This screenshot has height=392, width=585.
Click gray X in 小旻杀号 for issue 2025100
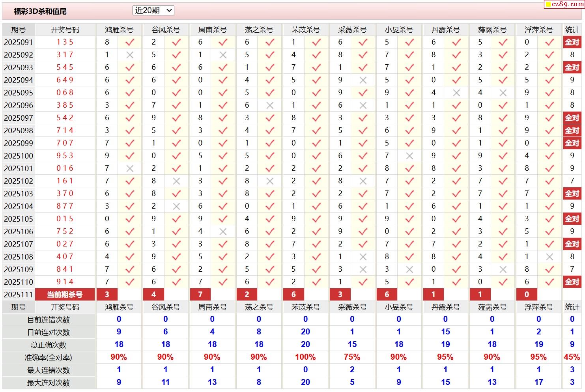409,156
